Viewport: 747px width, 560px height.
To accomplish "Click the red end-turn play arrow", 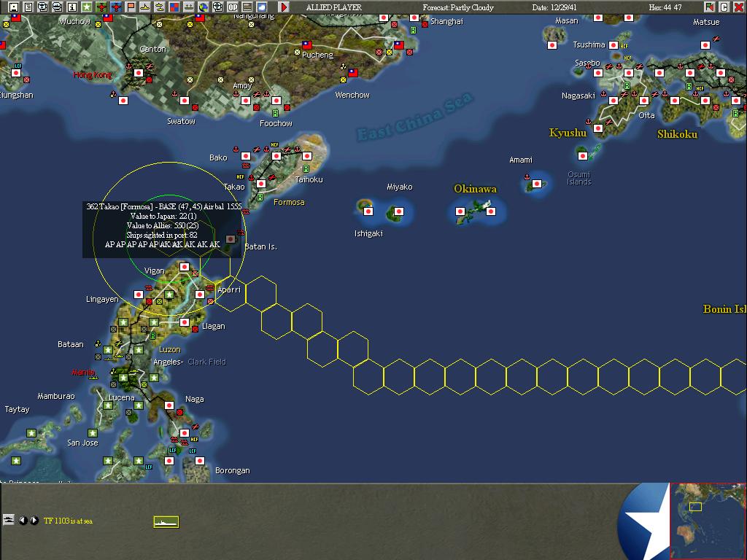I will coord(284,7).
